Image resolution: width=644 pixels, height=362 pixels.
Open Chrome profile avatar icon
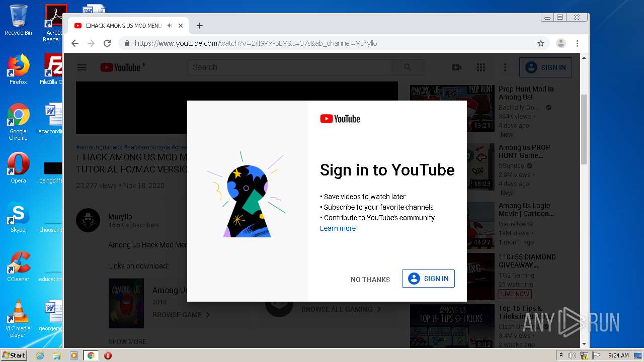coord(560,43)
